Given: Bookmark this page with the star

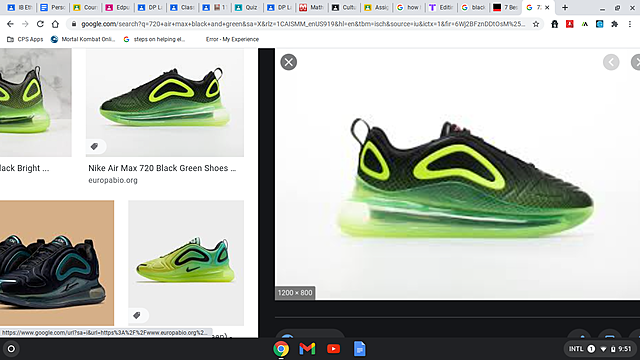Looking at the screenshot, I should coord(536,24).
